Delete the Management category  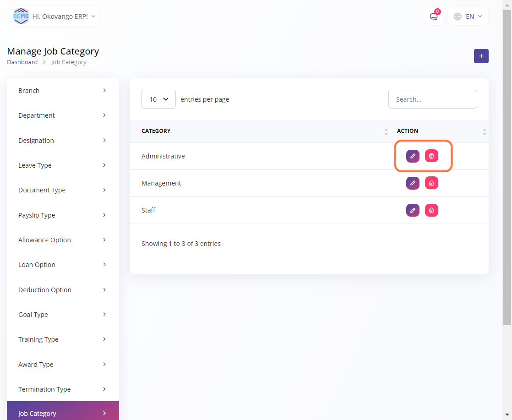(x=431, y=183)
